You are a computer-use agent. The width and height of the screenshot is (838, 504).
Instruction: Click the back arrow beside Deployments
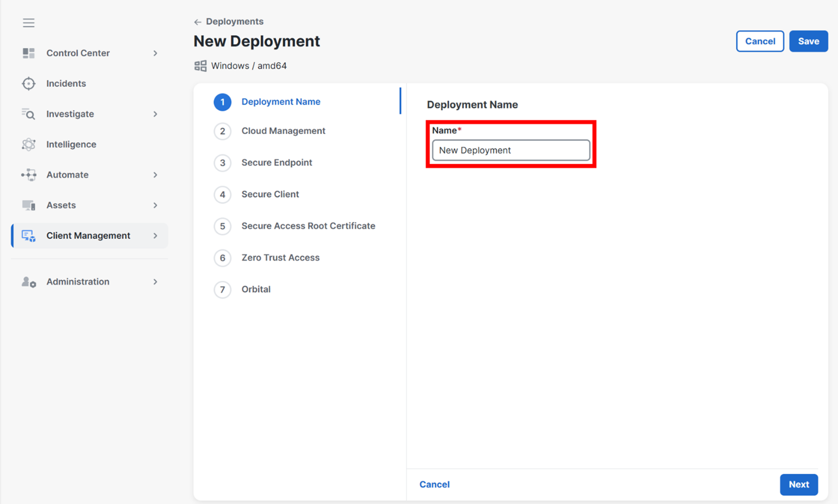point(197,22)
